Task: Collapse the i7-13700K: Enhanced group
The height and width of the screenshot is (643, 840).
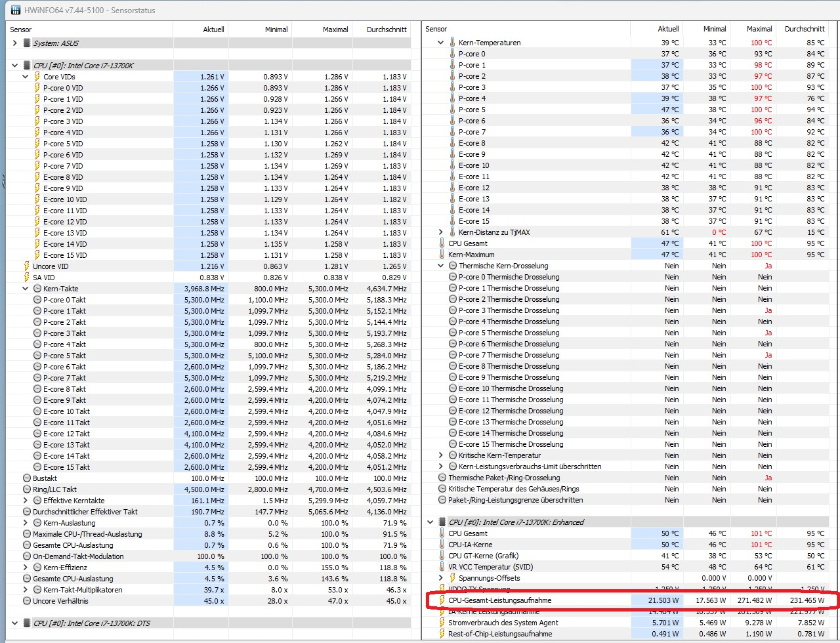Action: tap(430, 522)
